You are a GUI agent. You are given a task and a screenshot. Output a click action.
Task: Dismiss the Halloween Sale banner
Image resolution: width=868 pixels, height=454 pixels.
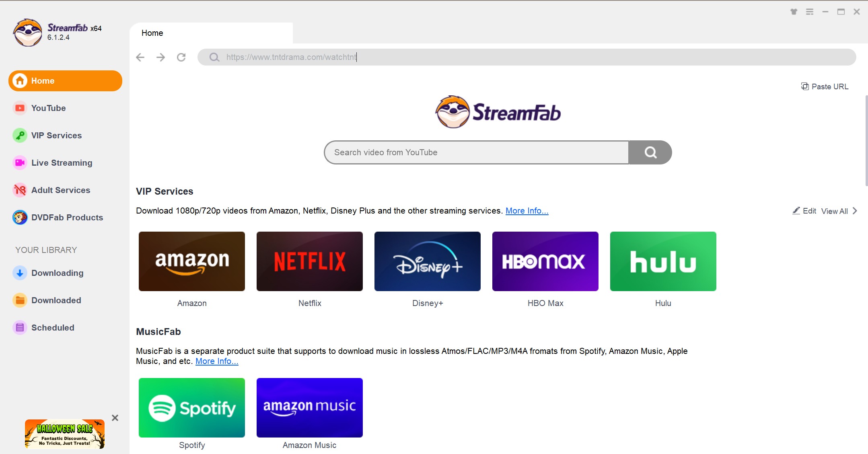[115, 418]
